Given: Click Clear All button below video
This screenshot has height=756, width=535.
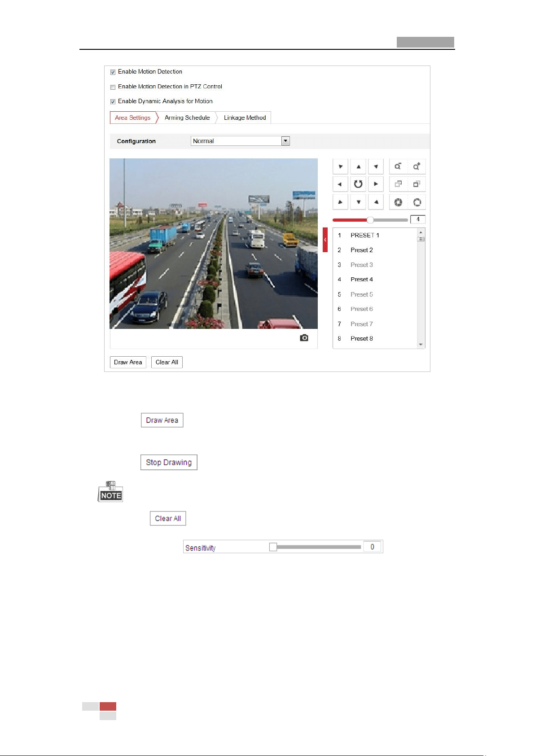Looking at the screenshot, I should (x=167, y=362).
